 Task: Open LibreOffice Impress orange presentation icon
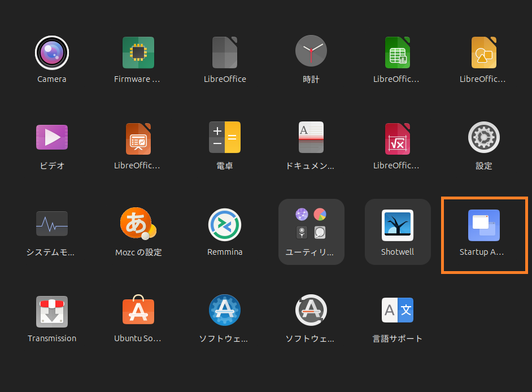point(138,138)
